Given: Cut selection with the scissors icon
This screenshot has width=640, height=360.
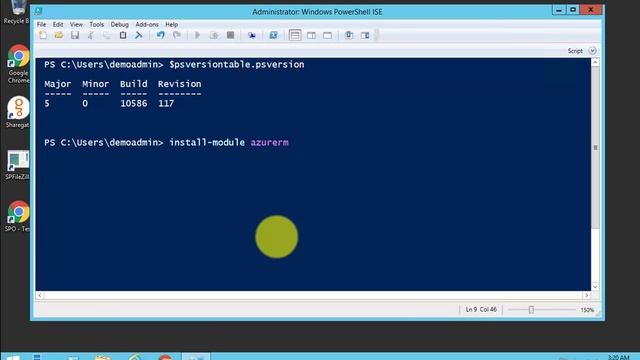Looking at the screenshot, I should [x=91, y=36].
